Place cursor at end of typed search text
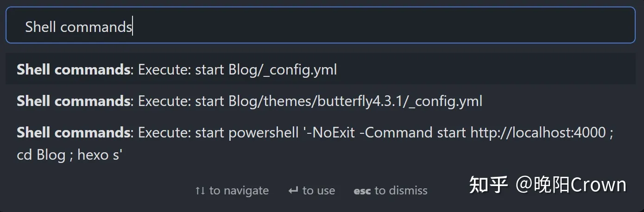Screen dimensions: 644x212 pos(133,27)
